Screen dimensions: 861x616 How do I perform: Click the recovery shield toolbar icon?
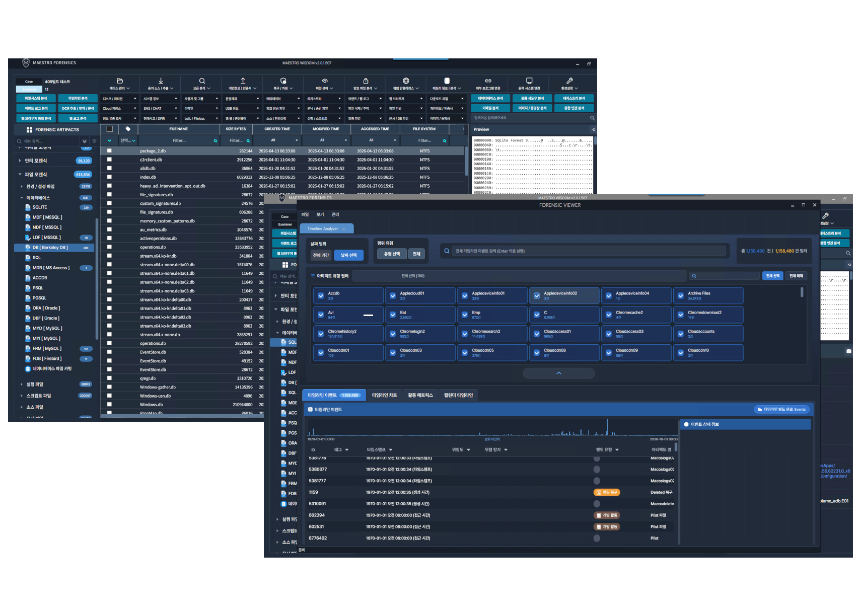283,81
